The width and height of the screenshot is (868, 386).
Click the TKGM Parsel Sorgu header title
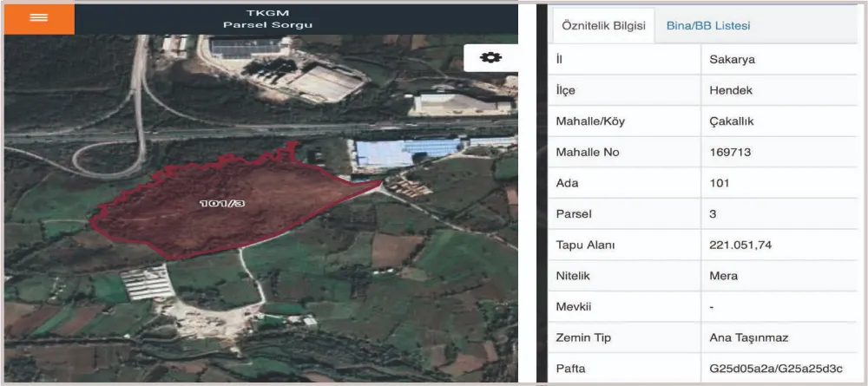pos(267,18)
